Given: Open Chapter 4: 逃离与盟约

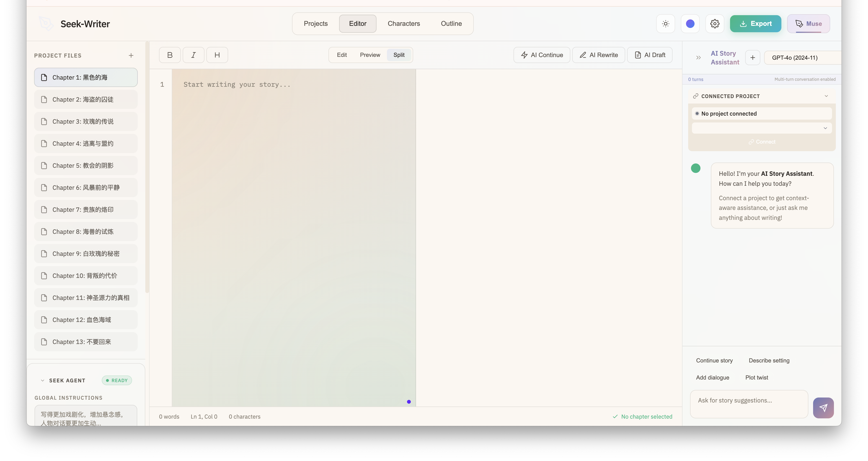Looking at the screenshot, I should 86,144.
